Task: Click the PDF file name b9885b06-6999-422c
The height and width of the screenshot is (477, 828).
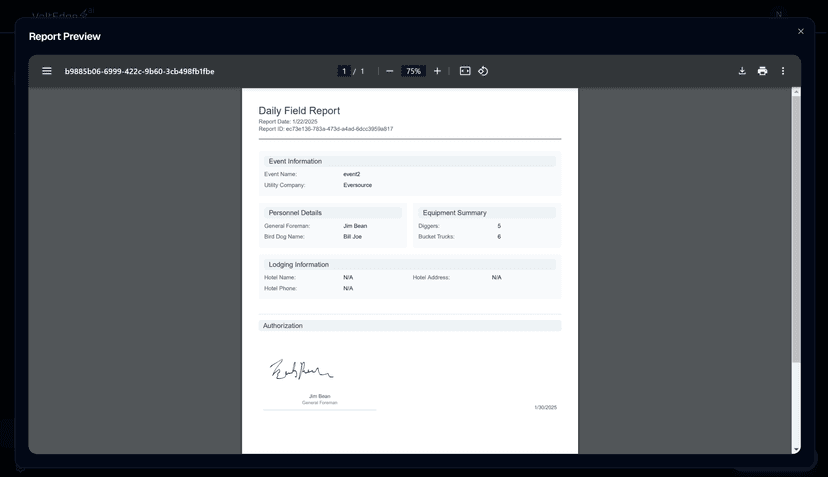Action: 139,71
